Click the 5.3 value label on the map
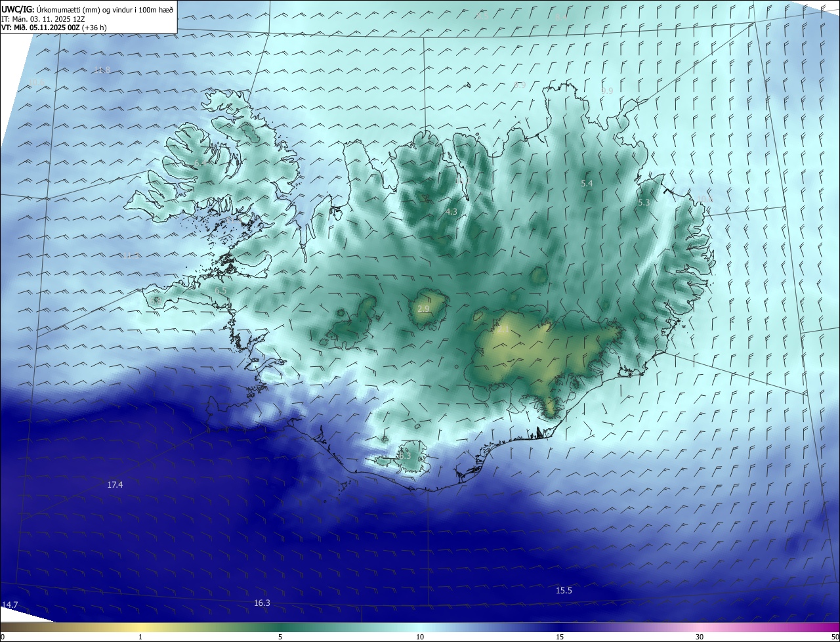Screen dimensions: 840x642 click(643, 203)
